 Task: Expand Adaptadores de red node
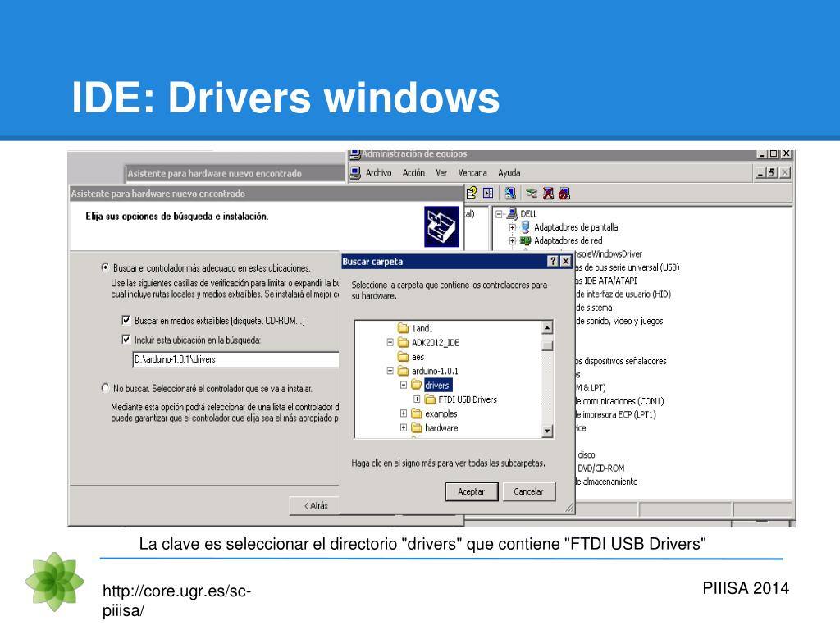pyautogui.click(x=513, y=240)
